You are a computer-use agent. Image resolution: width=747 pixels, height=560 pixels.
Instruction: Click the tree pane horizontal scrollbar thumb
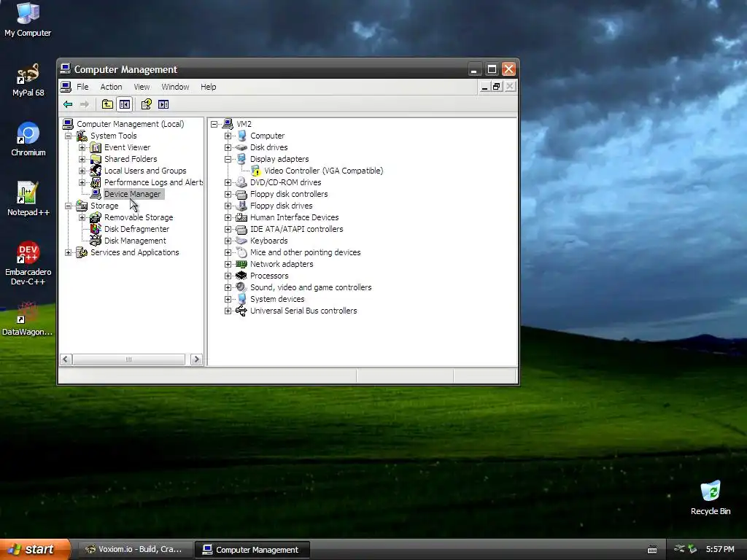pos(128,359)
